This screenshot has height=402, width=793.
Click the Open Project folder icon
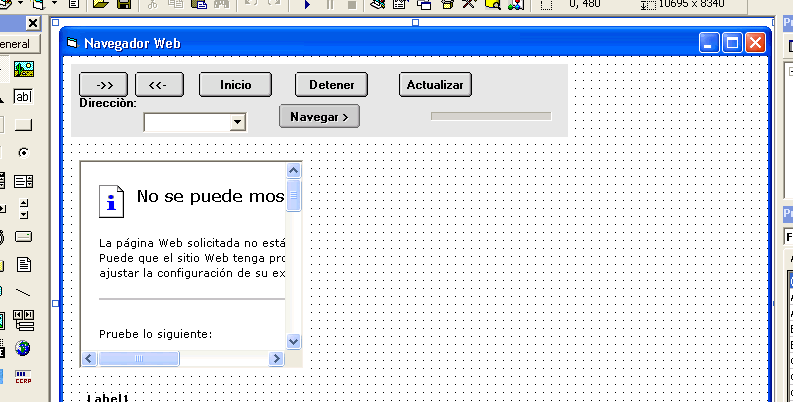[x=101, y=5]
